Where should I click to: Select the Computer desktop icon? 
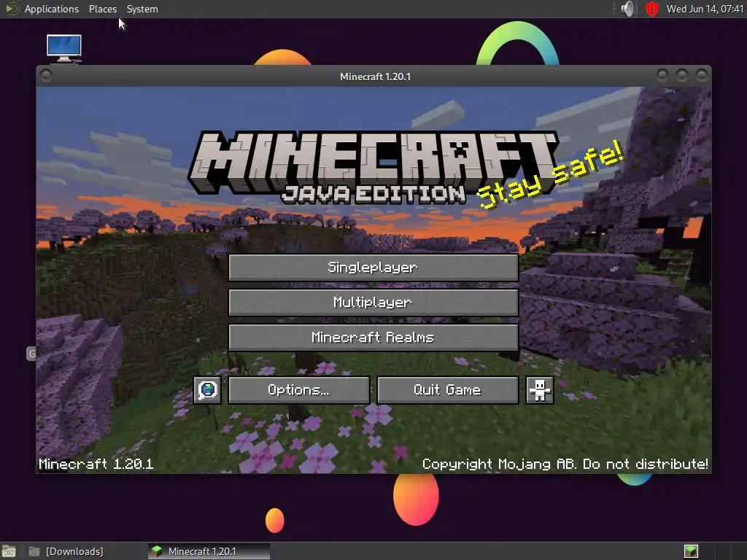tap(64, 48)
